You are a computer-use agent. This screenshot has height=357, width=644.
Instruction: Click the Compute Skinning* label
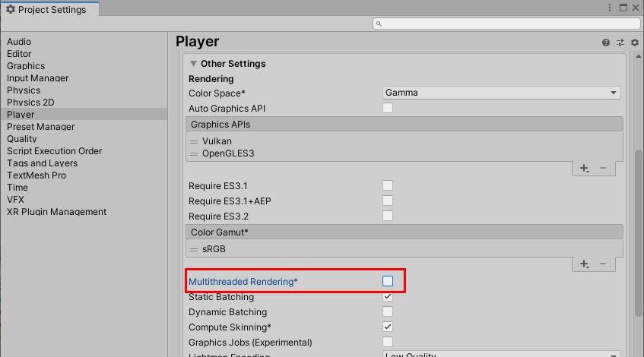point(230,327)
